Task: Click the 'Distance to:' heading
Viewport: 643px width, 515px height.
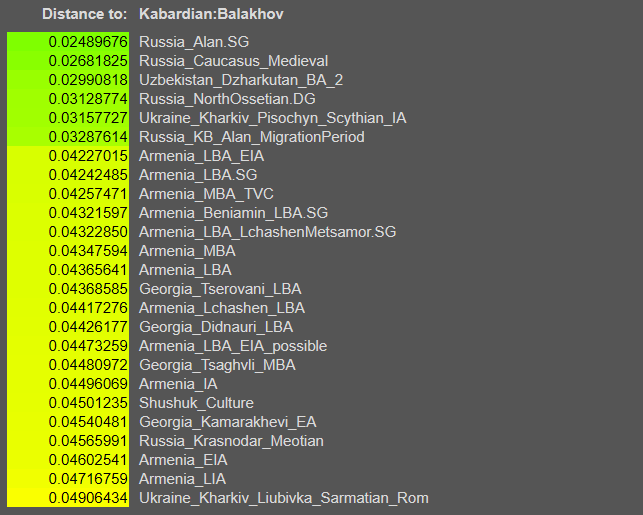Action: point(85,14)
